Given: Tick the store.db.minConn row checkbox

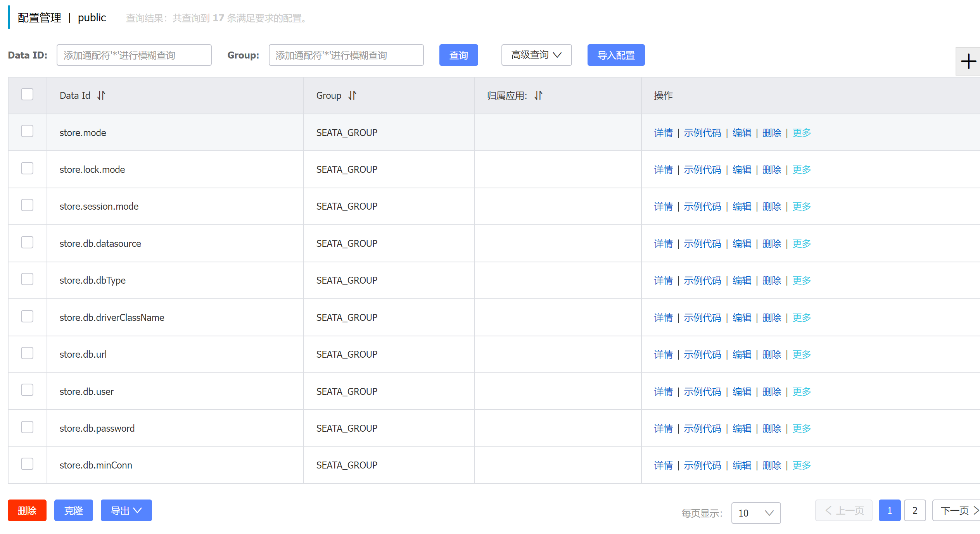Looking at the screenshot, I should click(27, 464).
